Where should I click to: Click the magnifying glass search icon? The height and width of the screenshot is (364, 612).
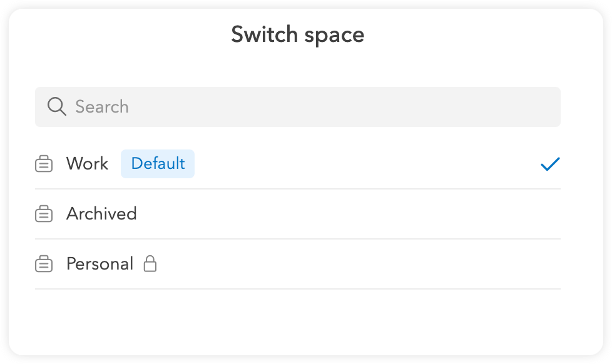tap(56, 107)
